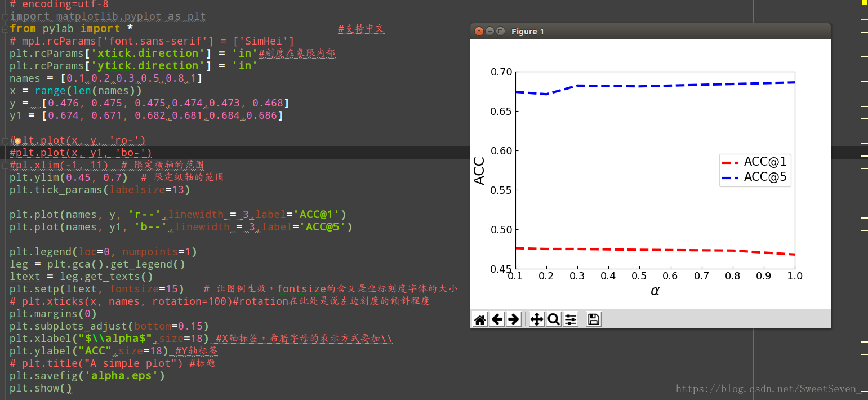Click the 0.65 y-axis tick label
Image resolution: width=868 pixels, height=400 pixels.
(x=501, y=112)
